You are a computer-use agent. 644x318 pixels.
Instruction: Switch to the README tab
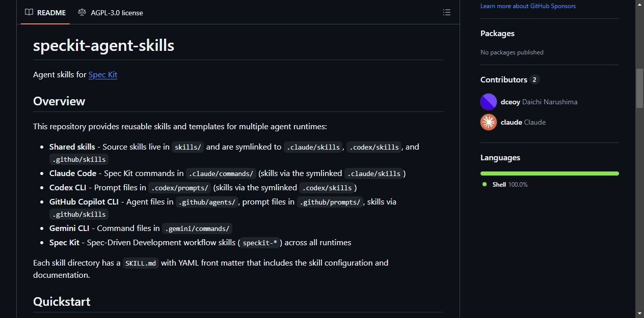[45, 12]
